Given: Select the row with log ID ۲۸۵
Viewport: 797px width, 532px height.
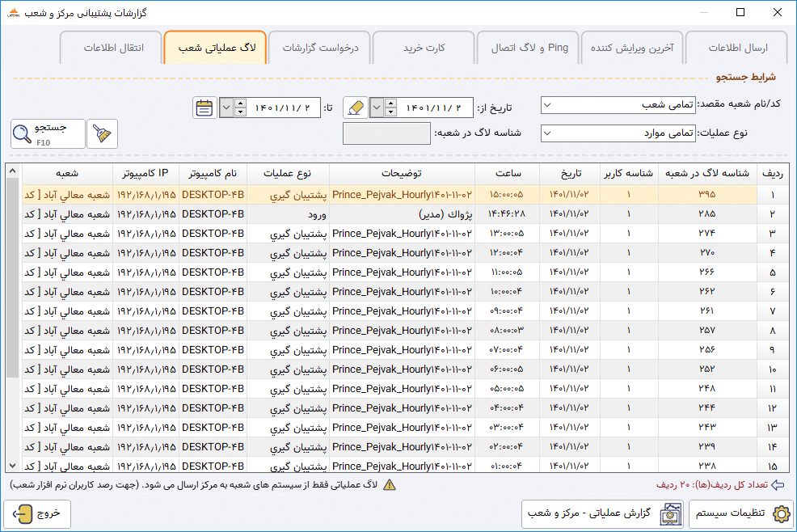Looking at the screenshot, I should click(406, 214).
